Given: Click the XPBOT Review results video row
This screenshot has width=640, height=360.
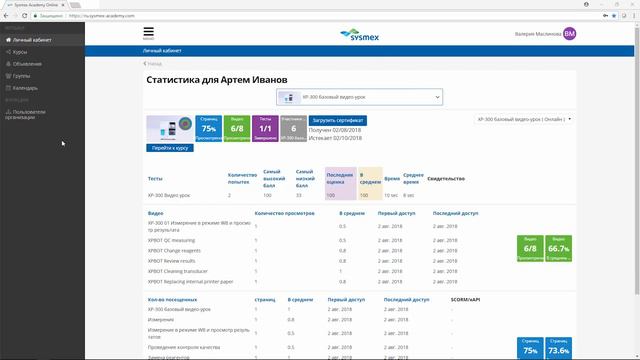Looking at the screenshot, I should 314,261.
